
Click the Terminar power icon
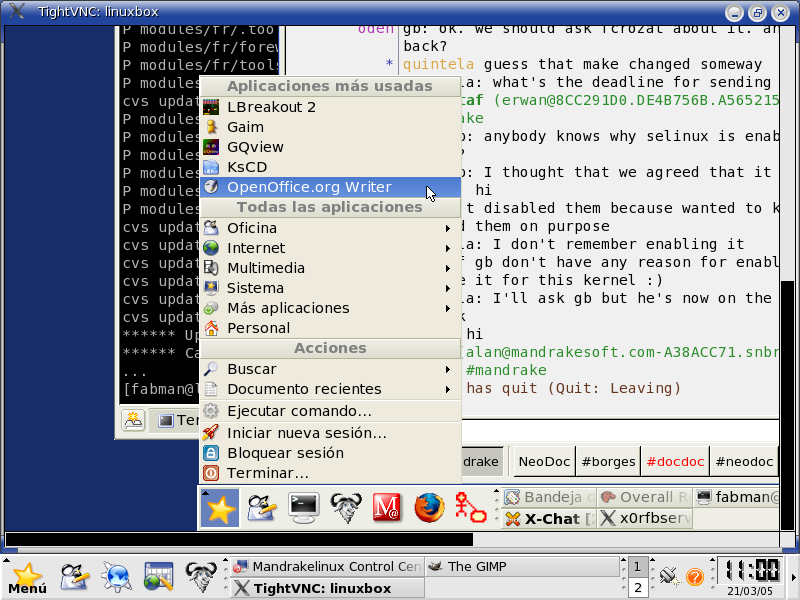211,473
